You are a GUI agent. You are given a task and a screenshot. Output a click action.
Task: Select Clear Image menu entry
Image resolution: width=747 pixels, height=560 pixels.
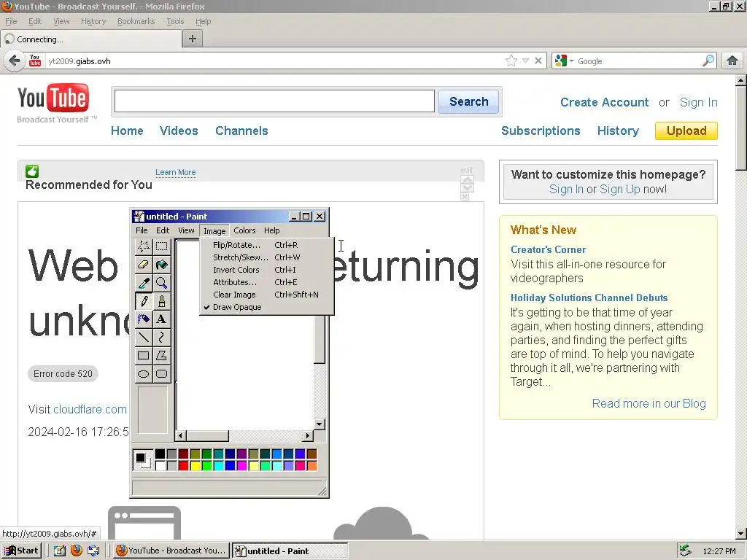pos(267,295)
